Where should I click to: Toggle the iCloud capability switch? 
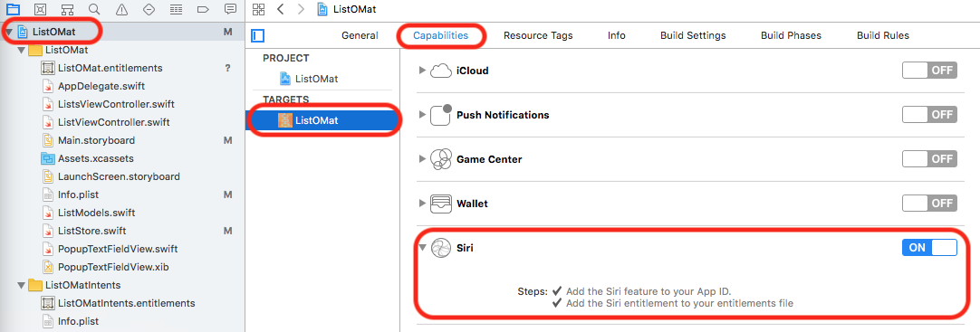pos(929,71)
